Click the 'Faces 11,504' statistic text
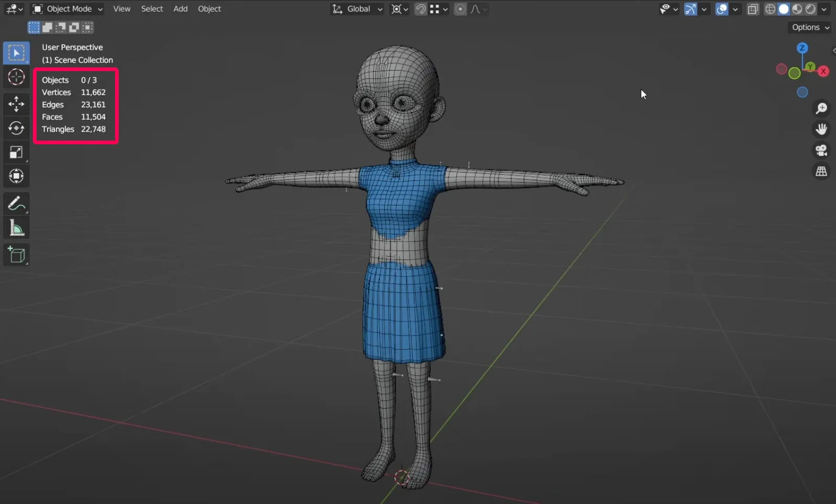The width and height of the screenshot is (836, 504). click(74, 117)
